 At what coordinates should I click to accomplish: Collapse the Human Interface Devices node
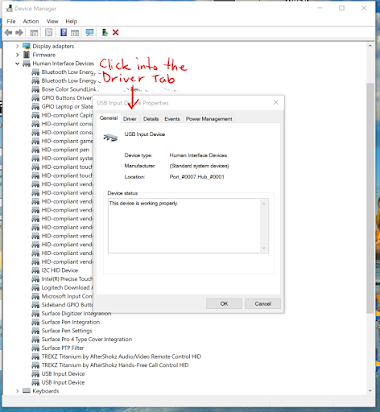coord(17,63)
